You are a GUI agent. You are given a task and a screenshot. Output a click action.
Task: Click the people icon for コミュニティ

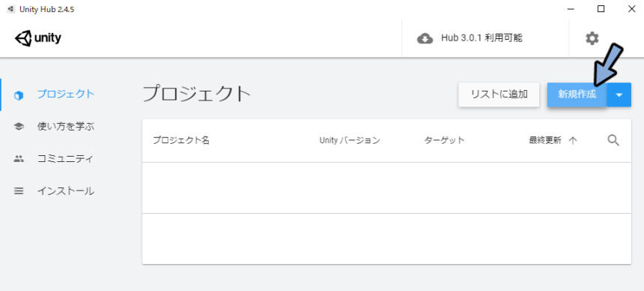[x=19, y=159]
